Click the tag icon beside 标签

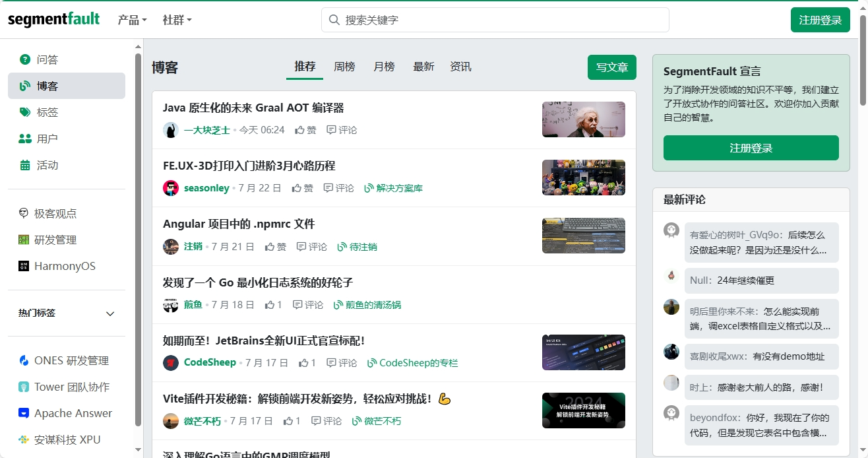[25, 112]
